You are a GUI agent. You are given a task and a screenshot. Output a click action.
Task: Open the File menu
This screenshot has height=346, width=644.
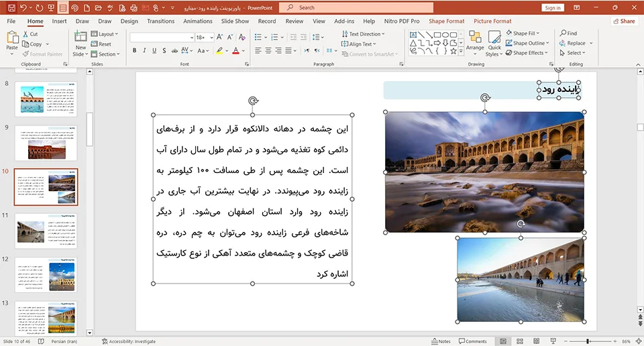pyautogui.click(x=11, y=21)
